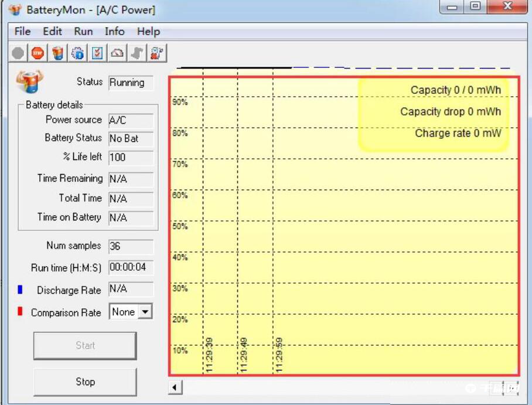Click the gray start monitoring toolbar icon

[x=18, y=53]
